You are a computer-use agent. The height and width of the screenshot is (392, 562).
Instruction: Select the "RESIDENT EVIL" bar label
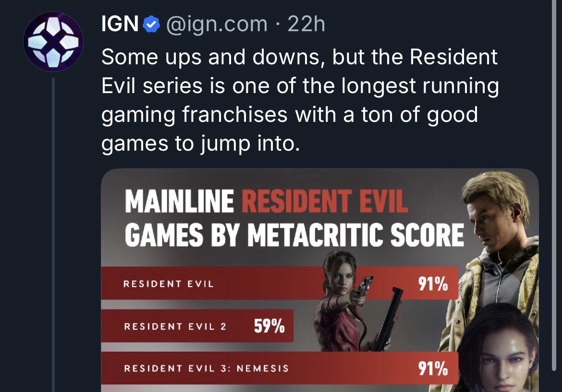168,284
